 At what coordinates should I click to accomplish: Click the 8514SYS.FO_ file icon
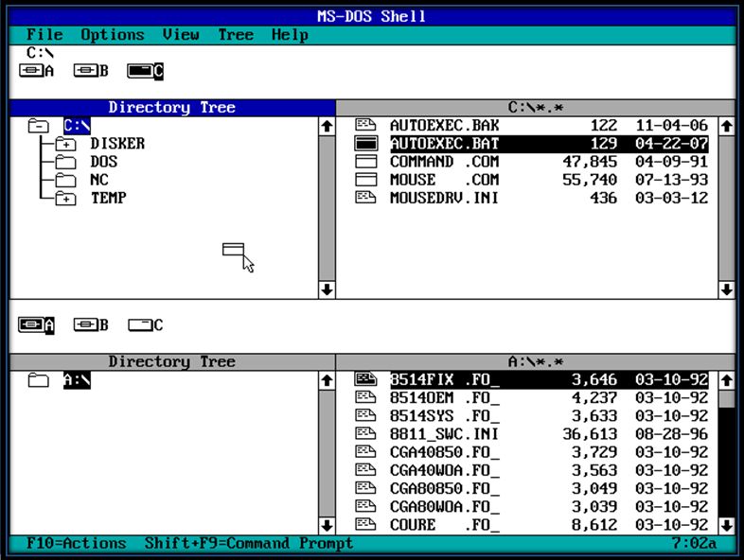tap(365, 415)
